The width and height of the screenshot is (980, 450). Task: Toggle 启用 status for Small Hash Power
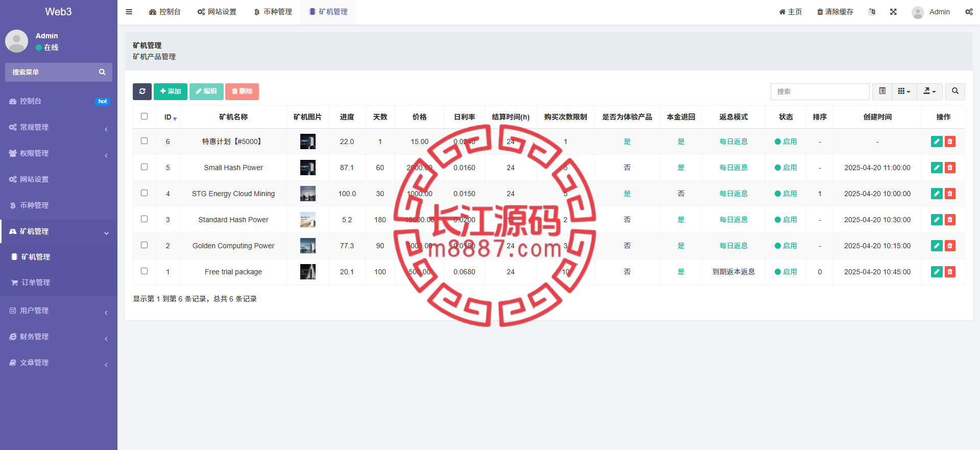pyautogui.click(x=785, y=168)
